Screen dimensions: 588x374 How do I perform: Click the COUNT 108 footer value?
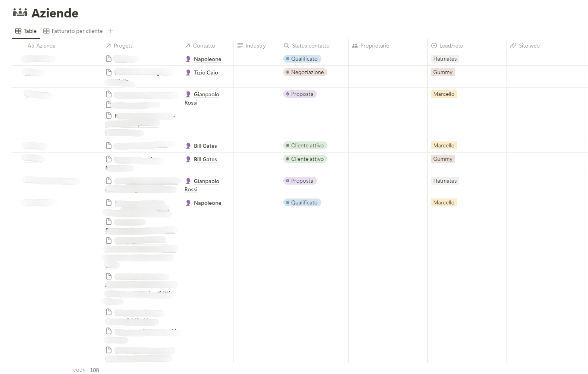(86, 370)
